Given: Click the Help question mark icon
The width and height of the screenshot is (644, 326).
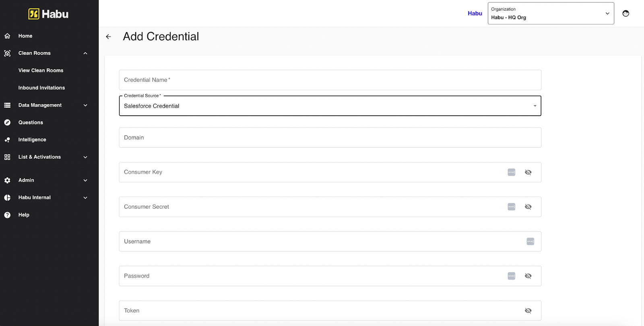Looking at the screenshot, I should (x=7, y=215).
